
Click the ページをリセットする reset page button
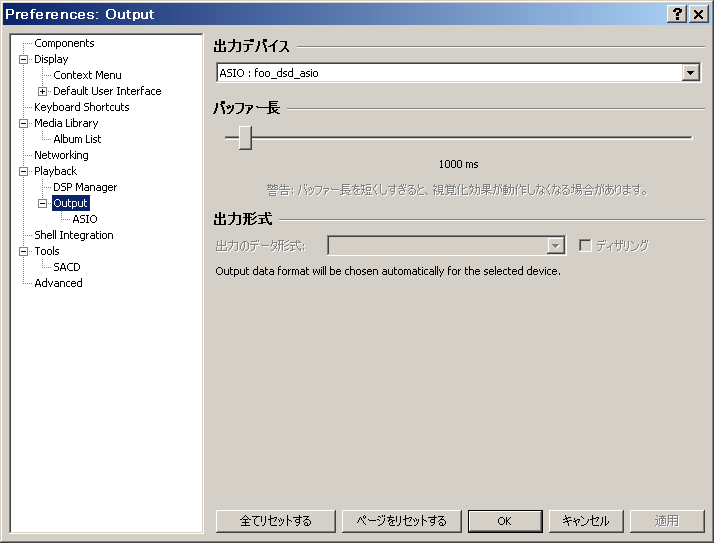[402, 521]
